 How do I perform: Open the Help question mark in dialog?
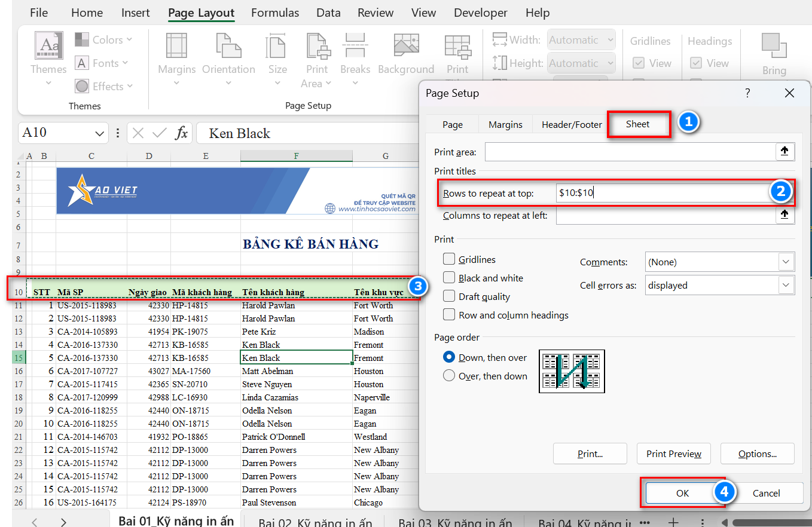coord(747,93)
